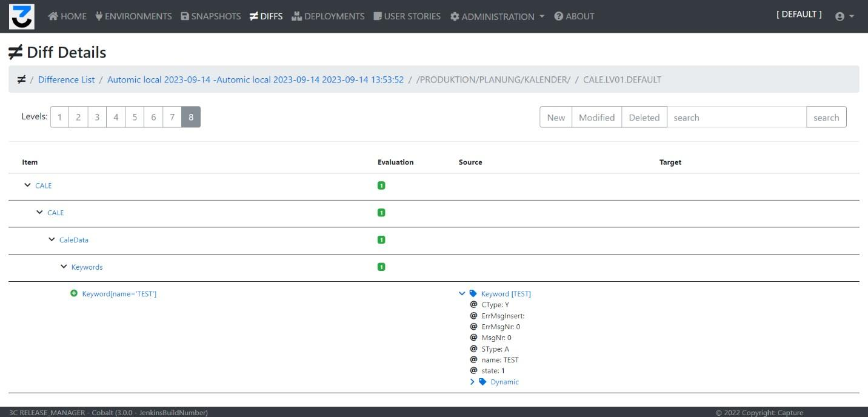868x417 pixels.
Task: Select level 1
Action: 59,118
